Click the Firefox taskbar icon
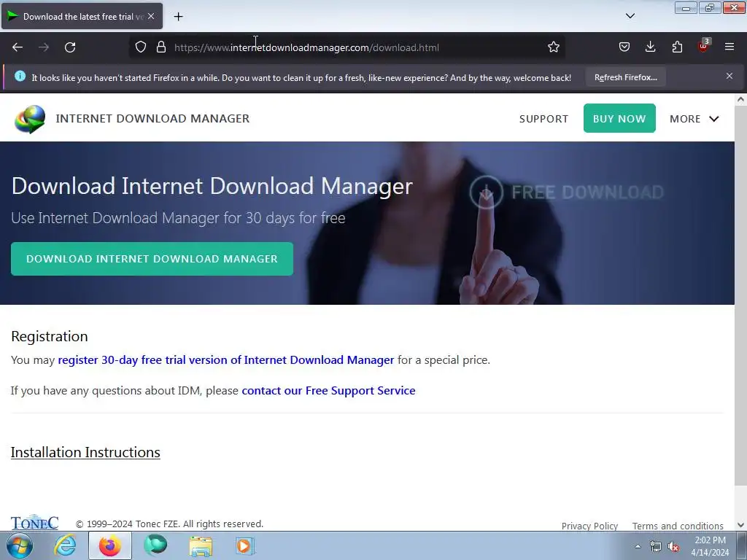747x560 pixels. tap(109, 545)
